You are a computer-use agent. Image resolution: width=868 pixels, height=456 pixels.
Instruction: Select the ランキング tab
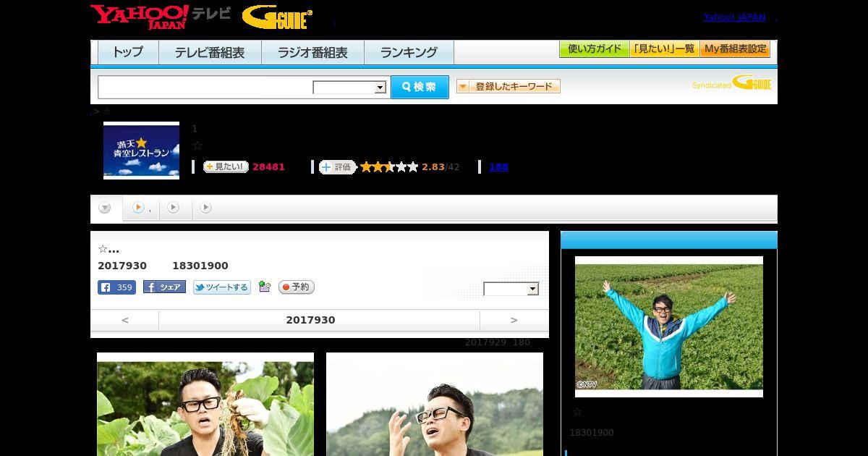409,53
